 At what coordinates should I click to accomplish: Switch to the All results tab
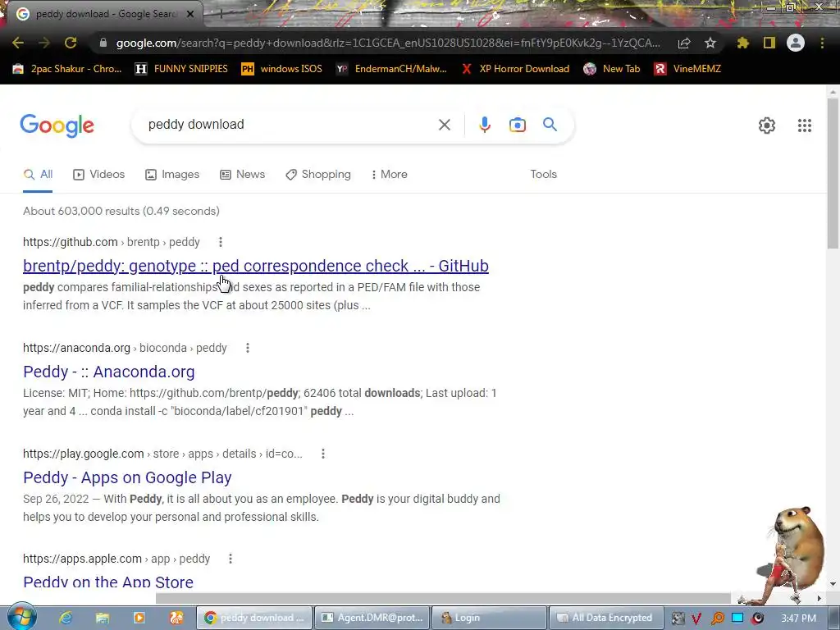click(x=38, y=174)
